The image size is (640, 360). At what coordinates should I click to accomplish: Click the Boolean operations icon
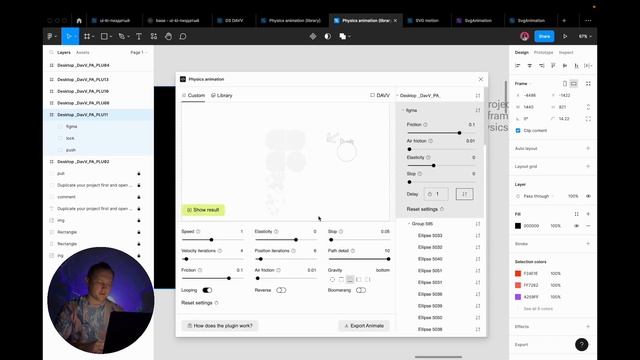tap(343, 36)
